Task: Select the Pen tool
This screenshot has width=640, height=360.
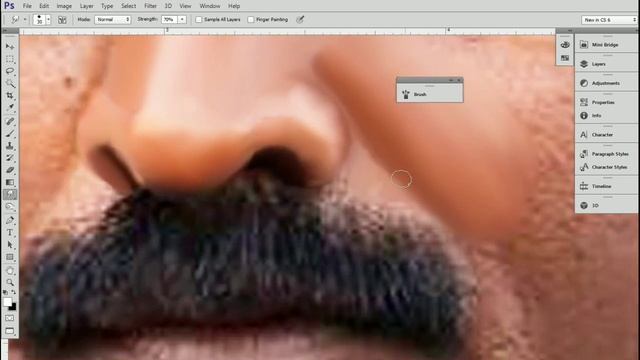Action: click(10, 220)
